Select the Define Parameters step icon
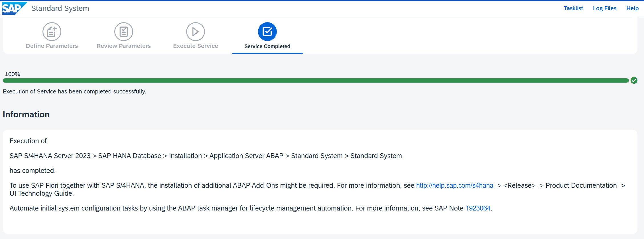The width and height of the screenshot is (644, 239). pyautogui.click(x=52, y=32)
